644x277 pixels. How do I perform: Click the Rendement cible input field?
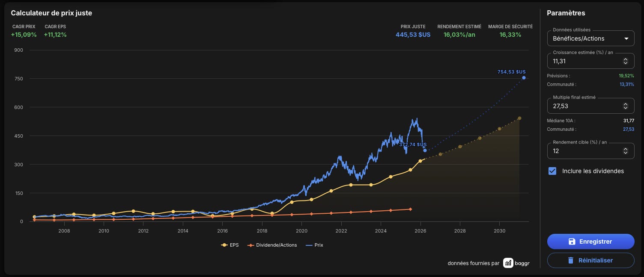pos(590,151)
